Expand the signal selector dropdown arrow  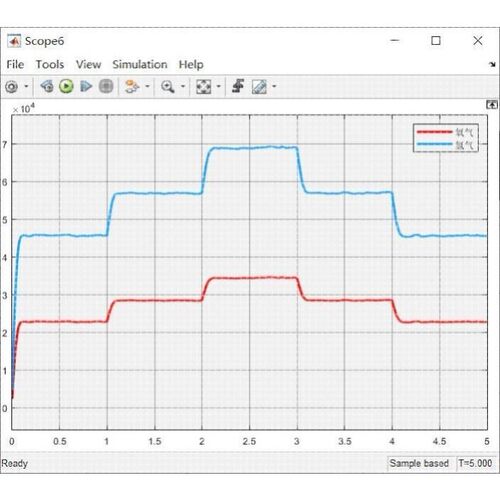[147, 86]
